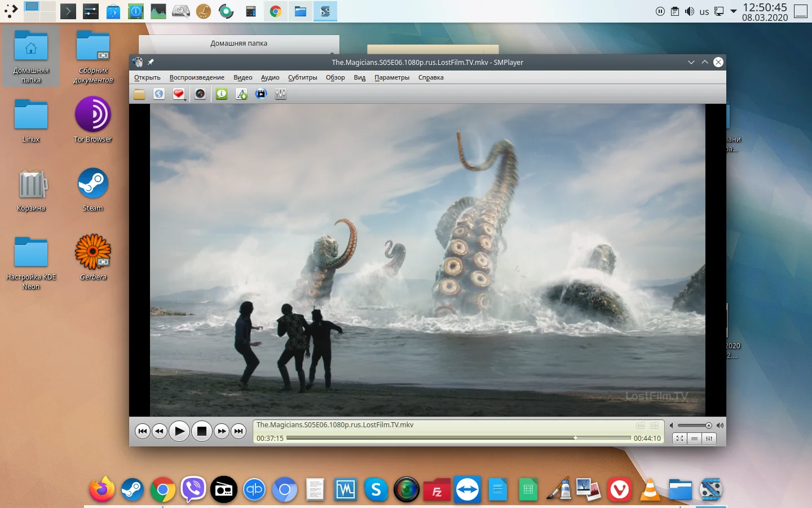Expand the system tray hidden icons arrow
812x508 pixels.
tap(734, 11)
